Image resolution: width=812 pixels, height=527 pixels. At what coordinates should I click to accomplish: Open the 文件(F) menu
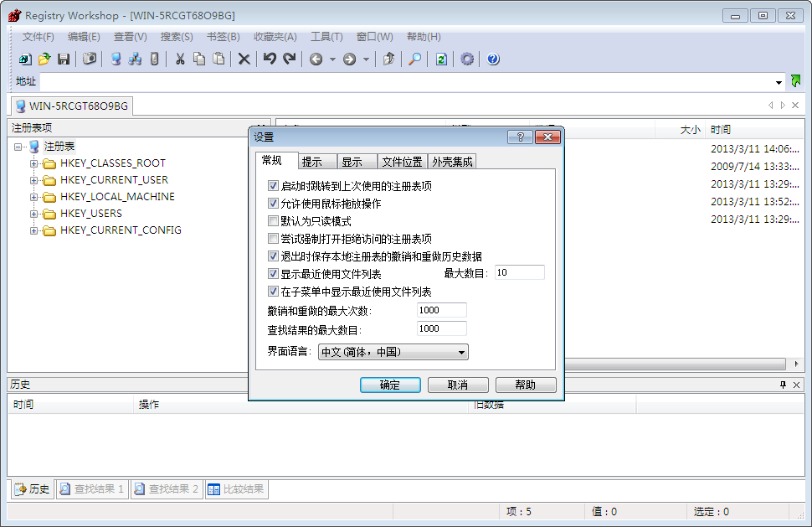click(38, 37)
